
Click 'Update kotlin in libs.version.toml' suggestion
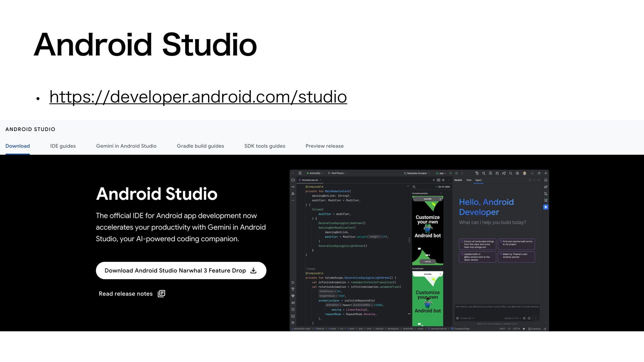pyautogui.click(x=478, y=257)
